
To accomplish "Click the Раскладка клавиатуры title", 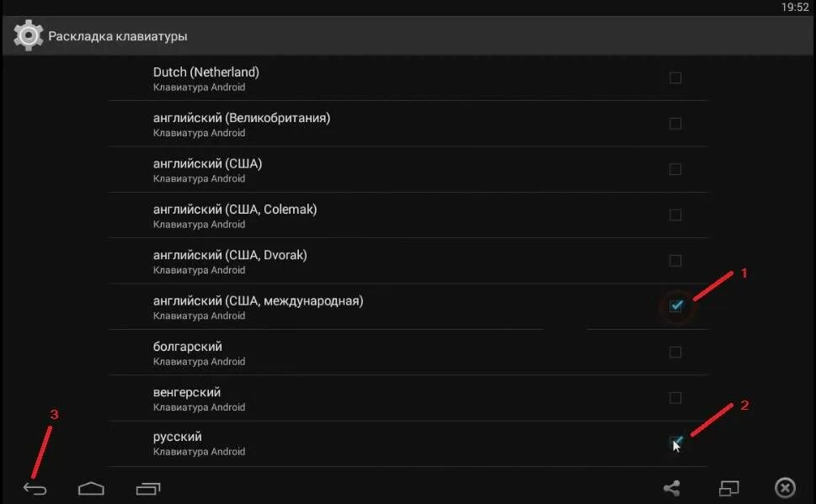I will click(118, 36).
